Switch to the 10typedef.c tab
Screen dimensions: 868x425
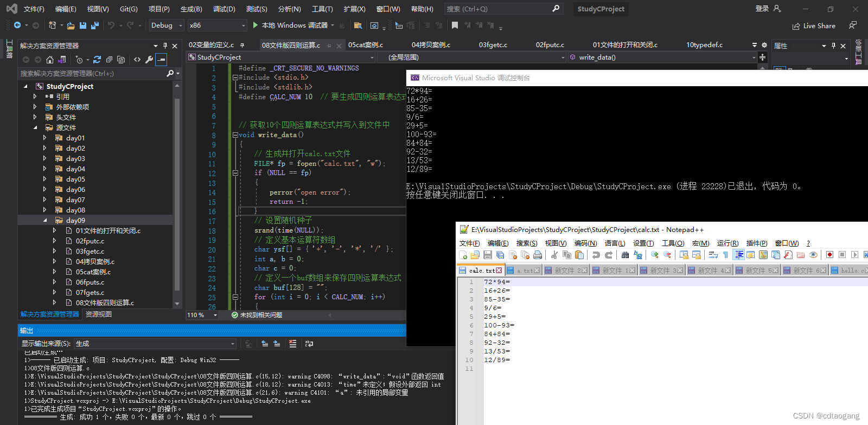point(704,45)
